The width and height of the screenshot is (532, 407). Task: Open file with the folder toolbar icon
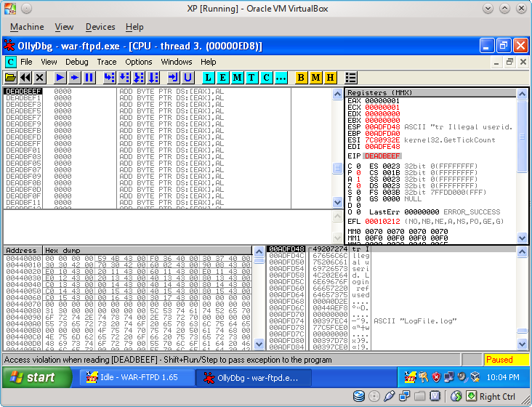click(10, 78)
